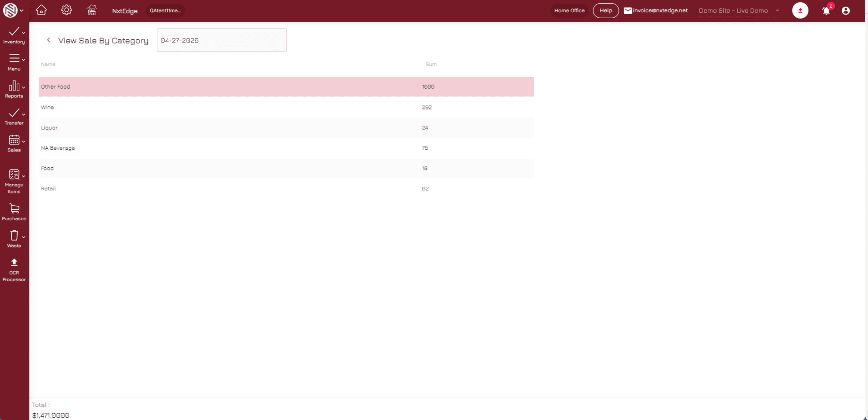
Task: Click the NxtEdge company name
Action: coord(125,11)
